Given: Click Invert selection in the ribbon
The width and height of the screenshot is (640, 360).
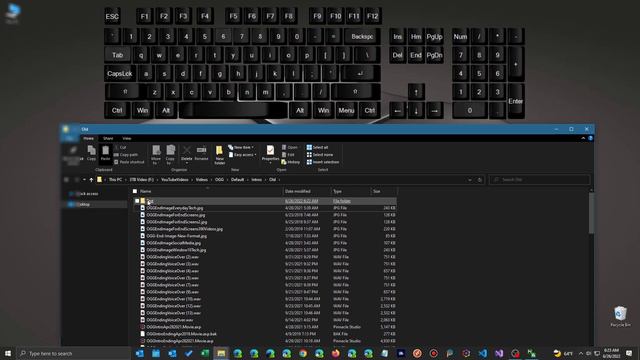Looking at the screenshot, I should click(323, 162).
